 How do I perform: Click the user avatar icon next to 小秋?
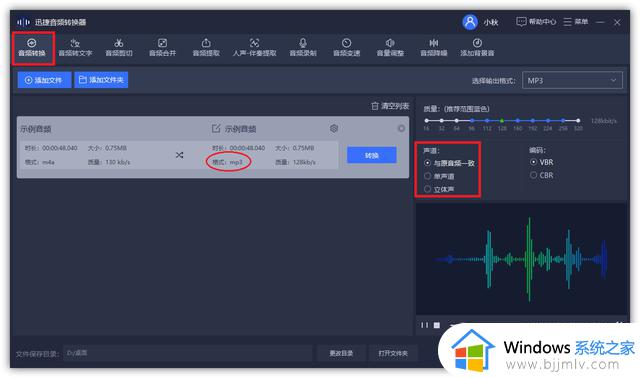[470, 22]
